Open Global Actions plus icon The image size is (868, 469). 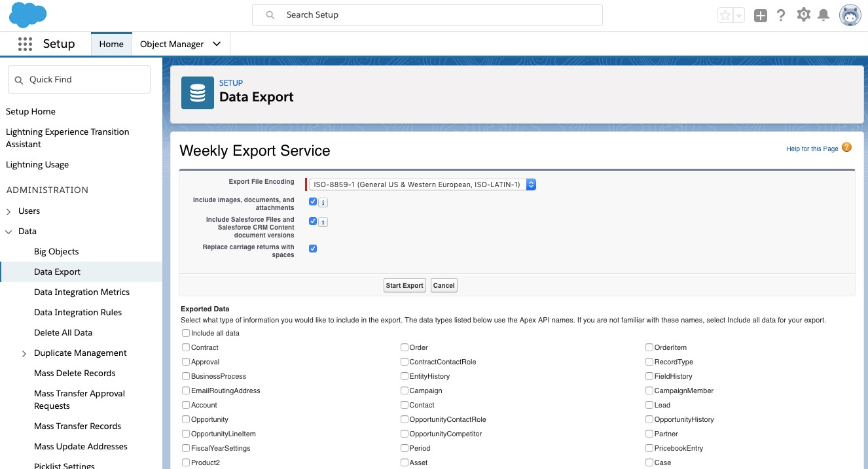coord(760,16)
